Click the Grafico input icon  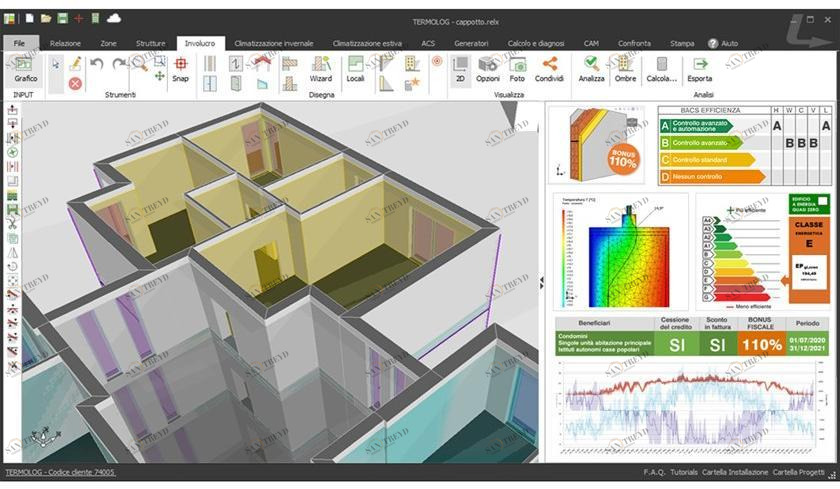(25, 68)
